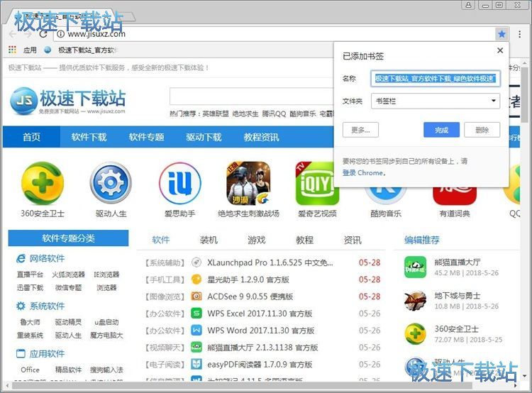Open easyPDF阅读器 1.7.0.9 官方版 entry
This screenshot has width=532, height=393.
tap(260, 364)
